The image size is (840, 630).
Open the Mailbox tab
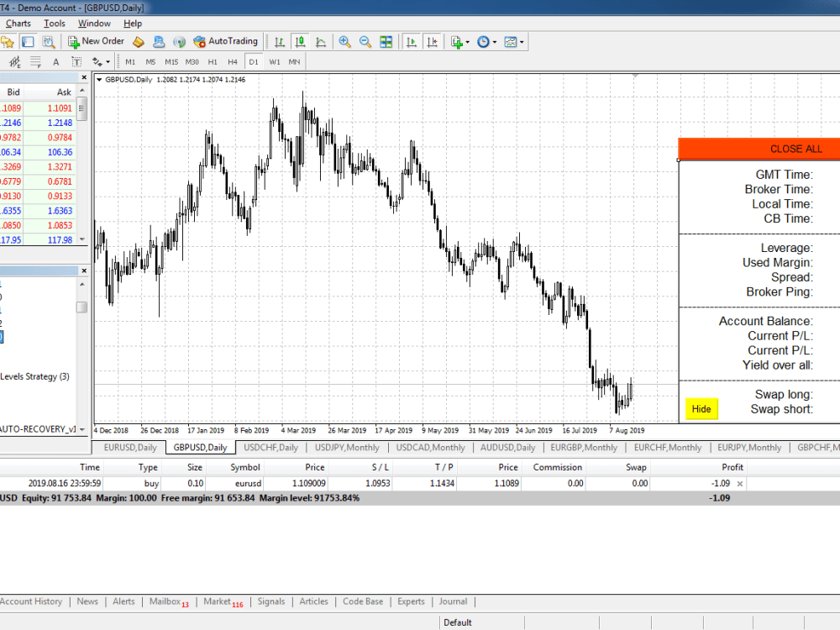[x=169, y=601]
